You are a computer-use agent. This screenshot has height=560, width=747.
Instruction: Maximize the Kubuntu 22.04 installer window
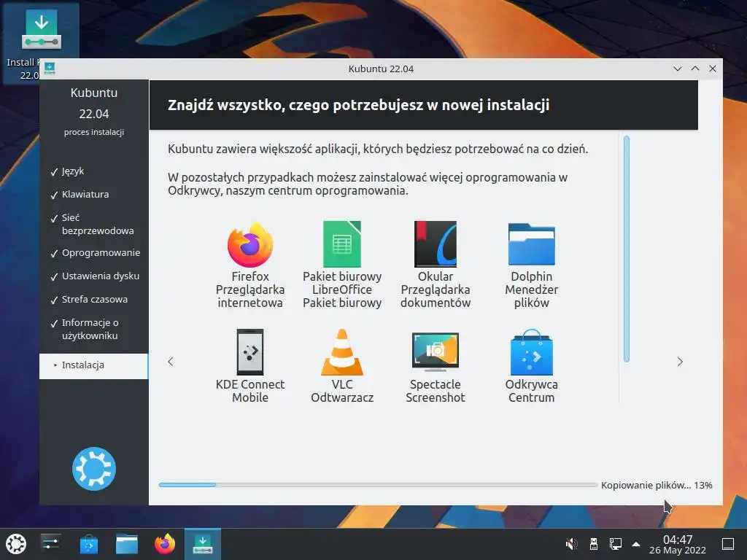click(695, 69)
